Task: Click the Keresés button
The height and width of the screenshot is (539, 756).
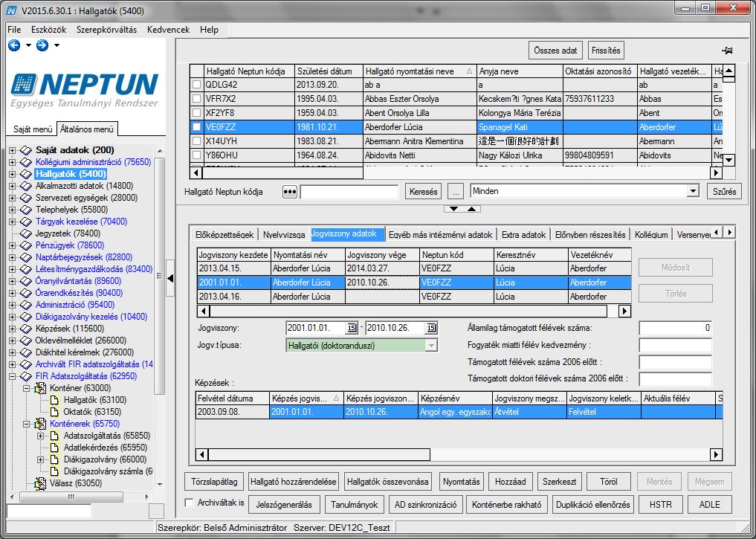Action: pos(423,192)
